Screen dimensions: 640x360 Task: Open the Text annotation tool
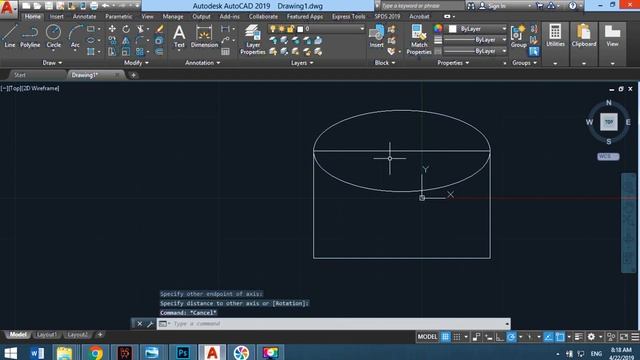179,36
